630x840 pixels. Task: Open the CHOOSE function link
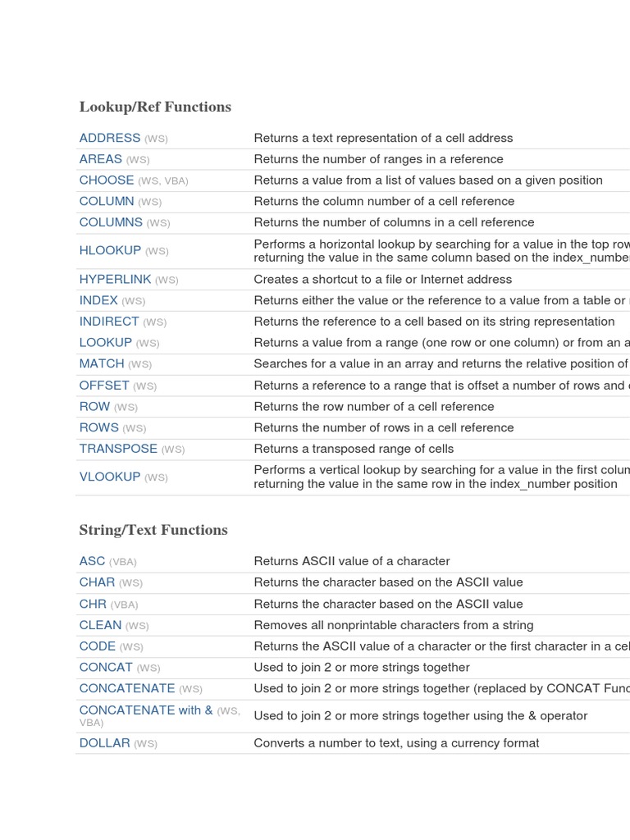coord(107,180)
